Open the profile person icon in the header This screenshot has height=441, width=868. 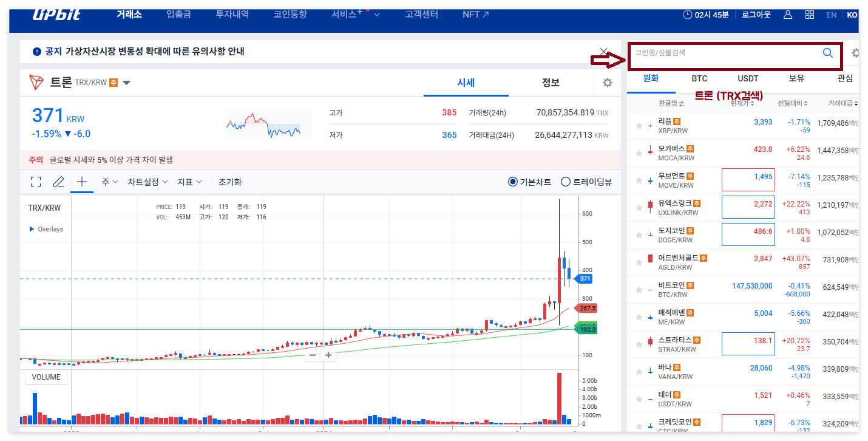[x=788, y=13]
